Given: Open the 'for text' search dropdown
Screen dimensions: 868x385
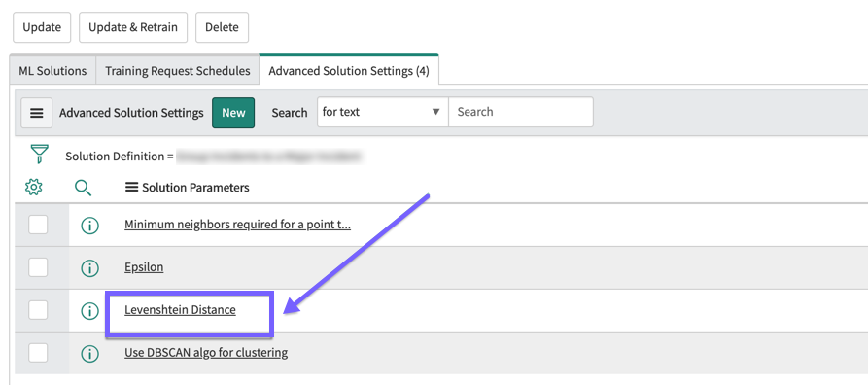Looking at the screenshot, I should tap(383, 112).
